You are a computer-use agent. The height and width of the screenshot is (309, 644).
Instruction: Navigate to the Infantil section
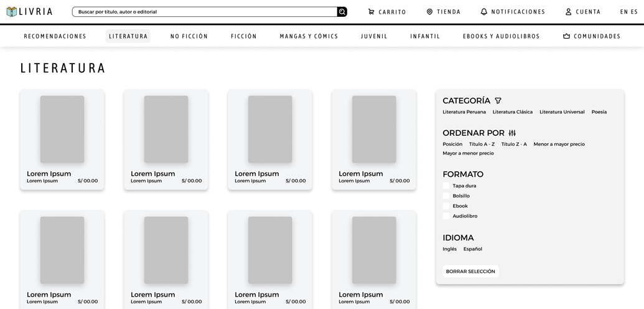tap(425, 36)
